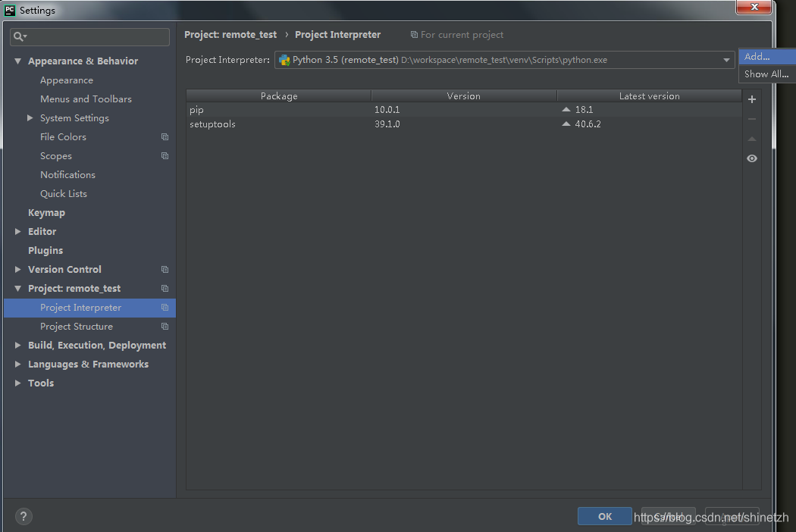Select Scopes settings page
Image resolution: width=796 pixels, height=532 pixels.
tap(56, 156)
